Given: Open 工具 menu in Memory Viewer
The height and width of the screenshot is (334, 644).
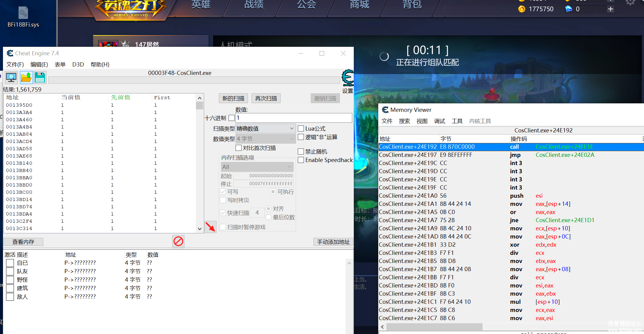Looking at the screenshot, I should coord(457,121).
